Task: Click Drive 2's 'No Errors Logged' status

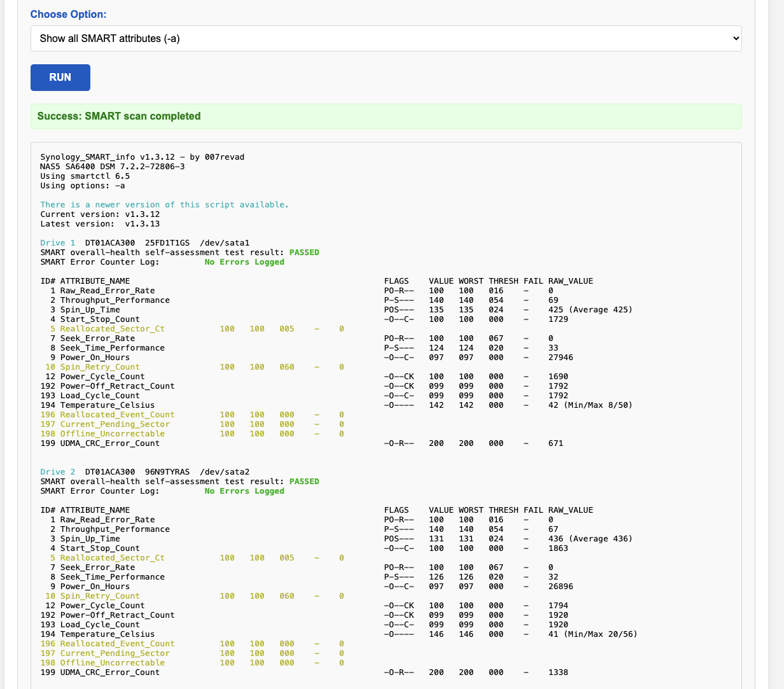Action: tap(244, 491)
